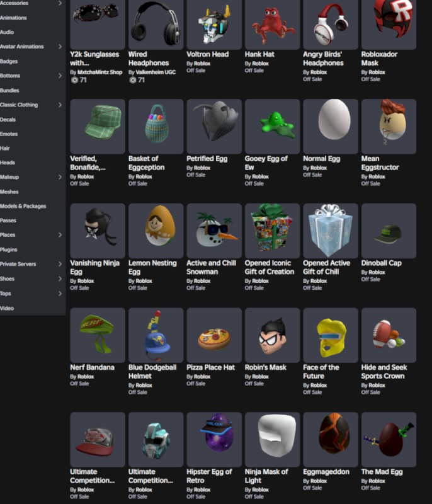Open the Blue Dodgeball Helmet image

tap(156, 335)
